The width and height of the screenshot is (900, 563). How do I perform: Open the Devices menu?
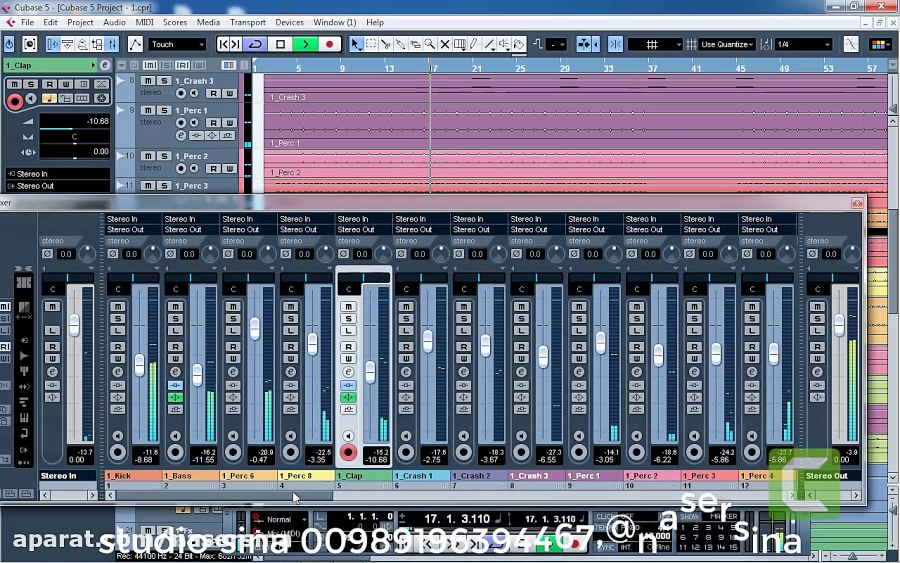(289, 22)
